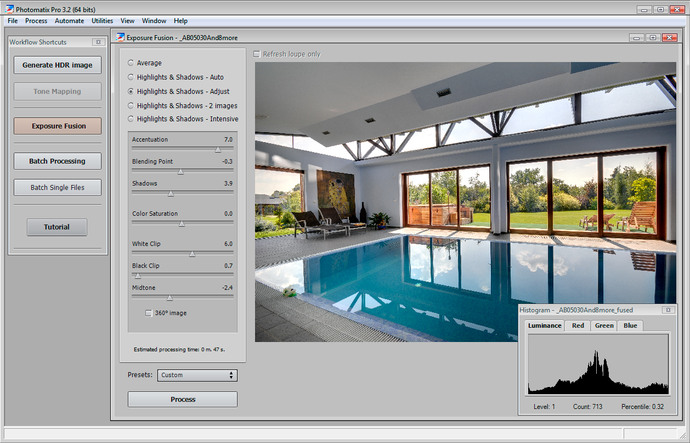The width and height of the screenshot is (690, 443).
Task: Click the Exposure Fusion window icon
Action: tap(120, 37)
